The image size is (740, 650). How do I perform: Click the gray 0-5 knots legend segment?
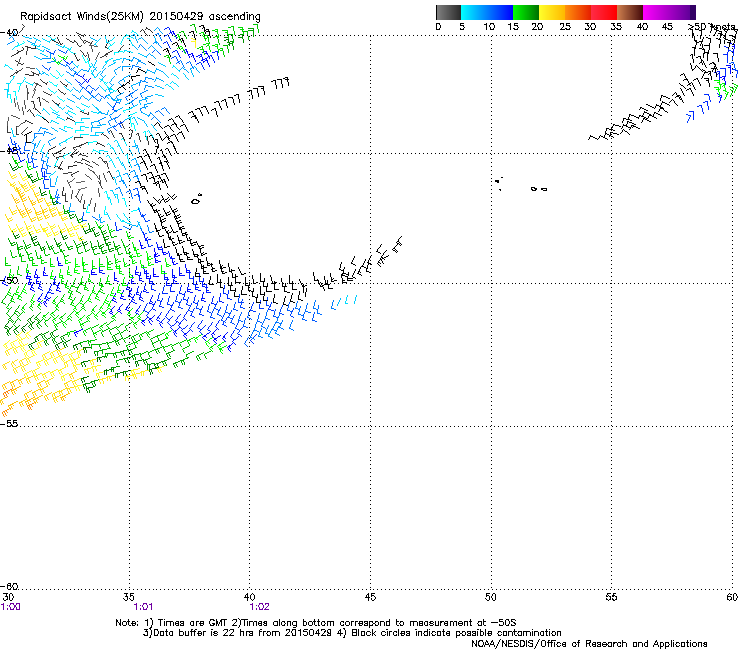(x=449, y=12)
